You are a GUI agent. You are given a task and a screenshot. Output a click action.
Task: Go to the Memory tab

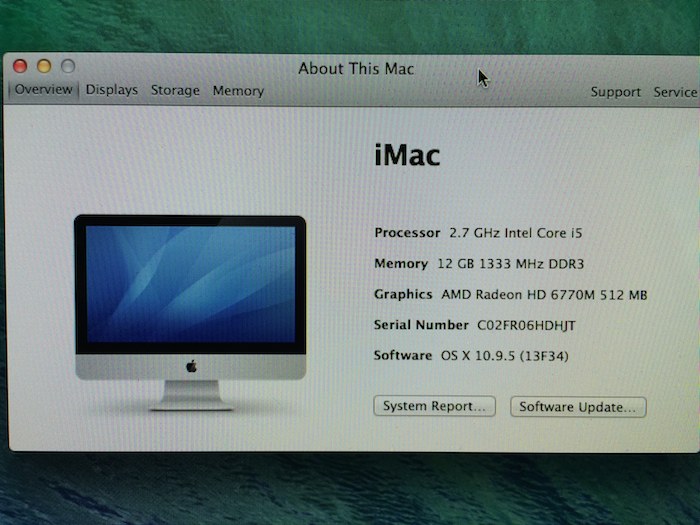coord(238,91)
